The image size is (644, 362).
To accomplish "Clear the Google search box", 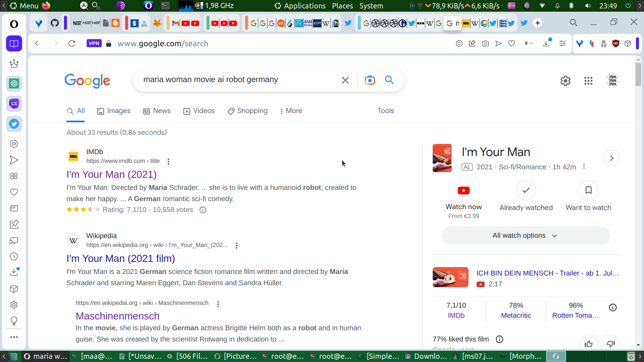I will [345, 80].
